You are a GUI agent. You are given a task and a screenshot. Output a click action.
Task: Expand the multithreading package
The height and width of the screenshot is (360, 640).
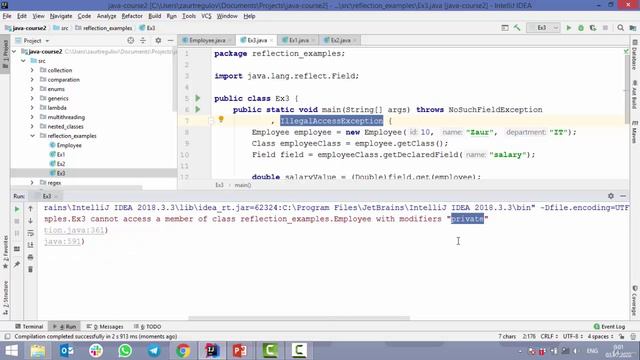(x=32, y=117)
